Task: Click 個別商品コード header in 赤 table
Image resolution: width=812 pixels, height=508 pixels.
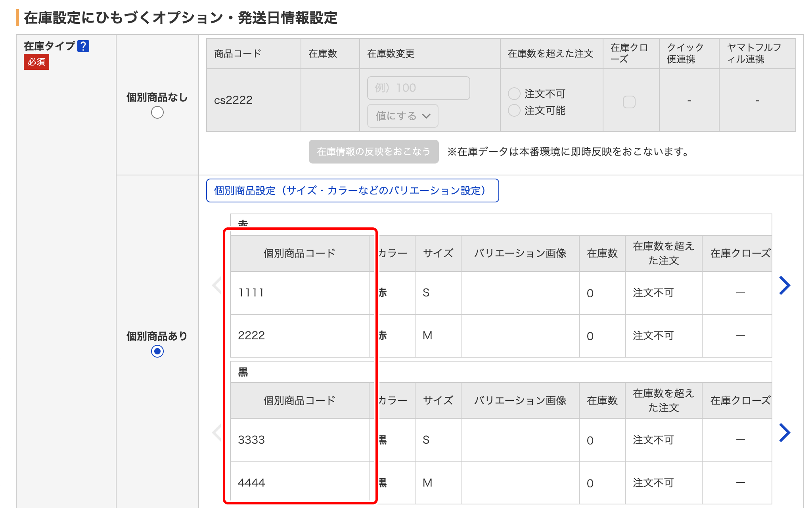Action: (299, 253)
